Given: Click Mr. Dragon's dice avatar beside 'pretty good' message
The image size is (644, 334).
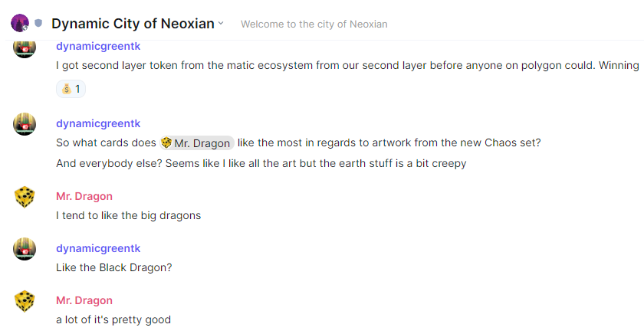Looking at the screenshot, I should point(25,301).
